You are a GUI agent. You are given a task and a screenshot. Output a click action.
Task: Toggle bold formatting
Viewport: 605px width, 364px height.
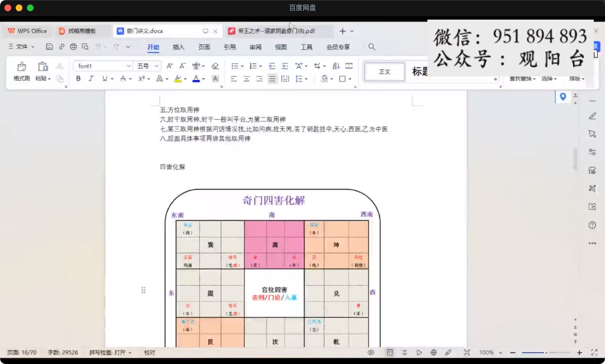tap(78, 79)
